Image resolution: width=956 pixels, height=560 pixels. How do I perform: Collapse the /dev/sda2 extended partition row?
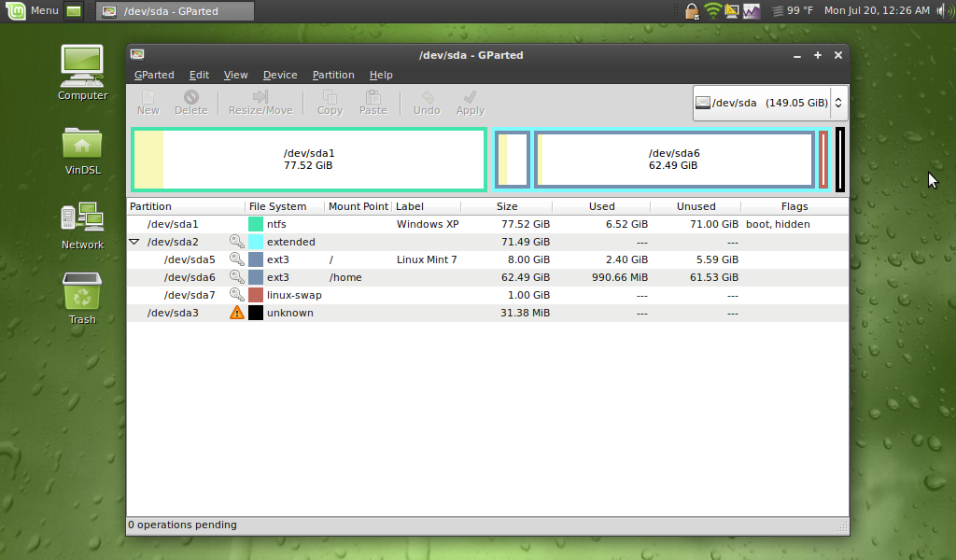tap(133, 242)
